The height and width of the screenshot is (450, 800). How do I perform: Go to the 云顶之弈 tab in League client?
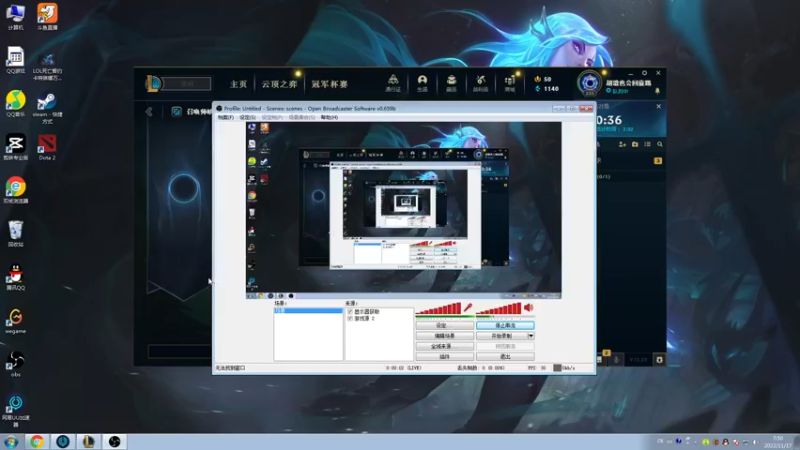tap(279, 84)
